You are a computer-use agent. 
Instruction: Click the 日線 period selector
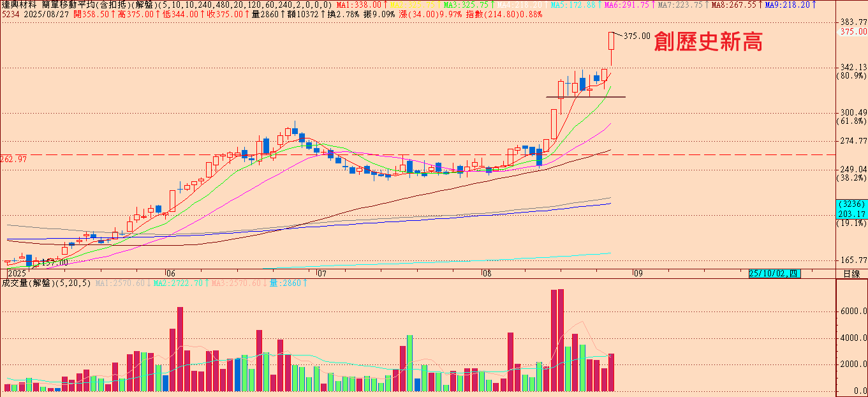coord(851,274)
